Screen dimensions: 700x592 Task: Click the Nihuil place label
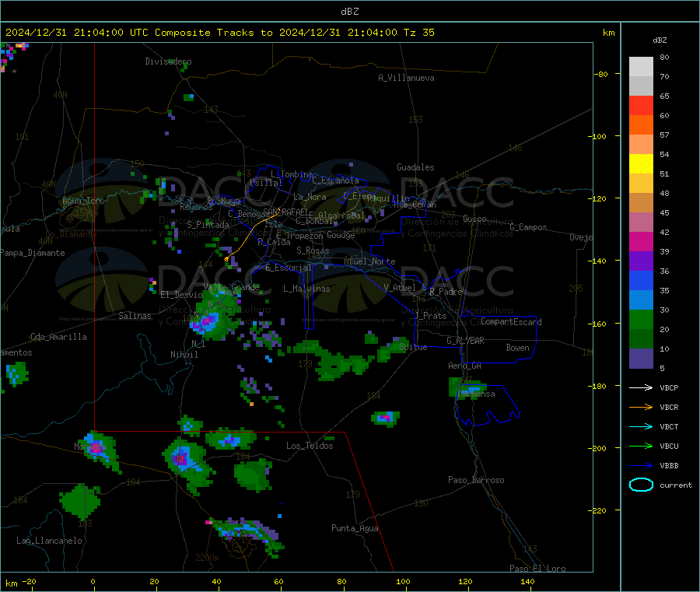[184, 355]
